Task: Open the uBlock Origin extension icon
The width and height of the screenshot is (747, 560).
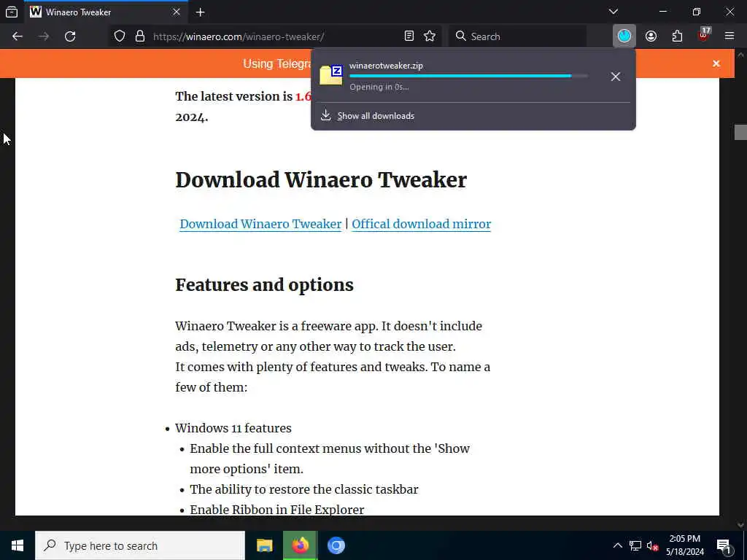Action: pos(704,36)
